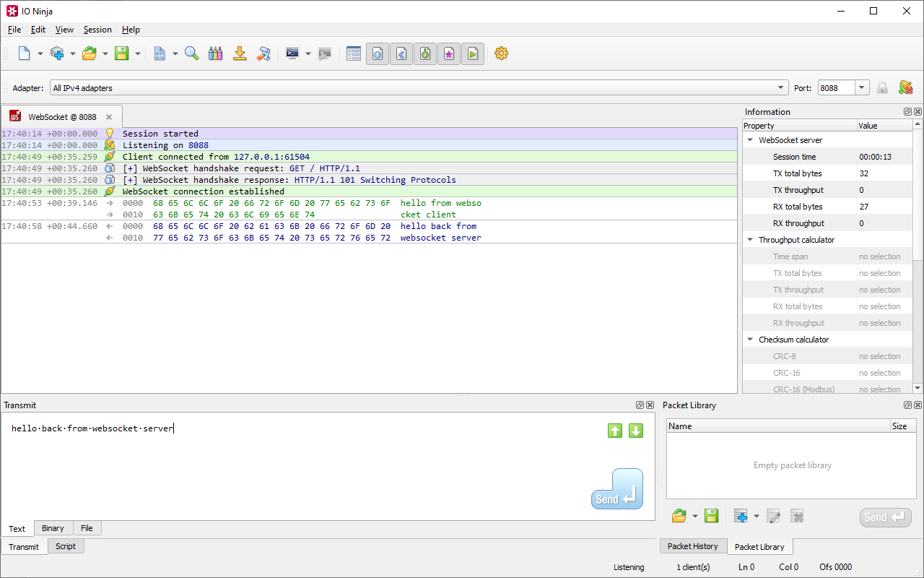Viewport: 924px width, 578px height.
Task: Click the Information panel vertical scrollbar
Action: point(918,256)
